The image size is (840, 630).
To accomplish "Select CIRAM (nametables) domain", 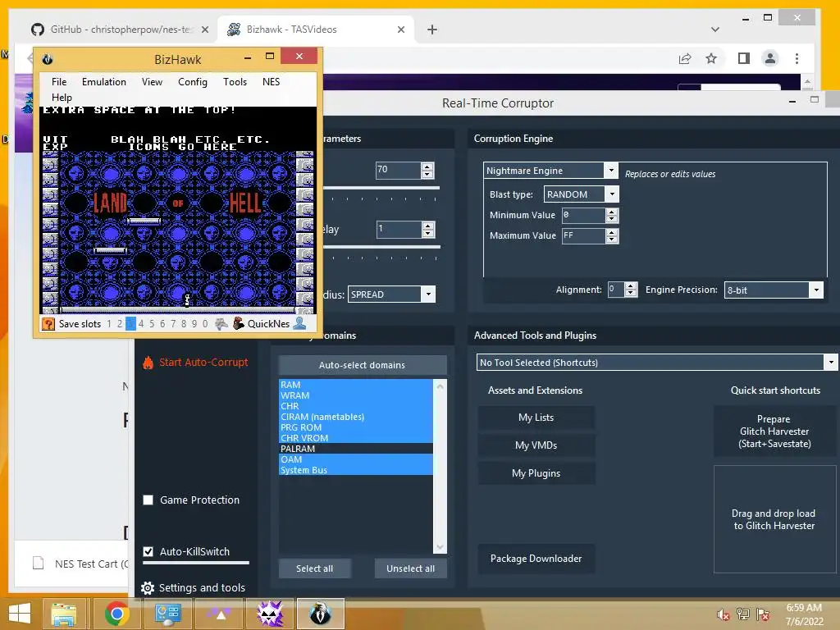I will [x=356, y=417].
